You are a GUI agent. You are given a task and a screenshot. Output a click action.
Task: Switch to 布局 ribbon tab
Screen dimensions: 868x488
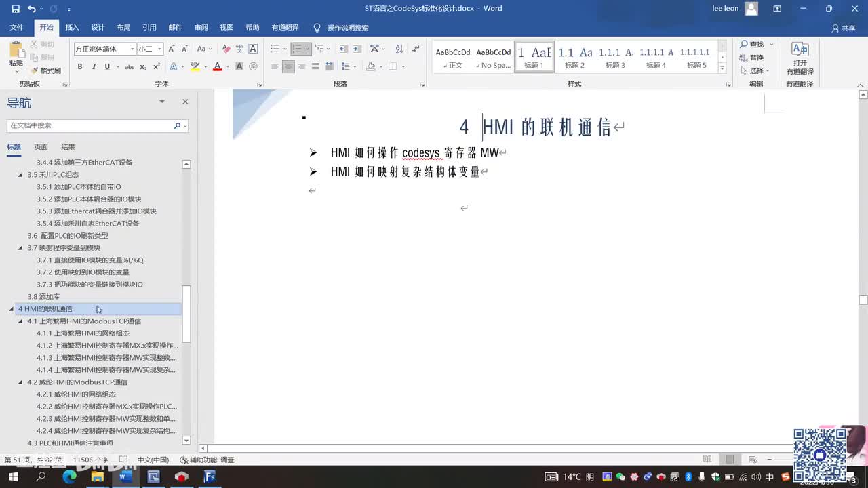pos(123,28)
